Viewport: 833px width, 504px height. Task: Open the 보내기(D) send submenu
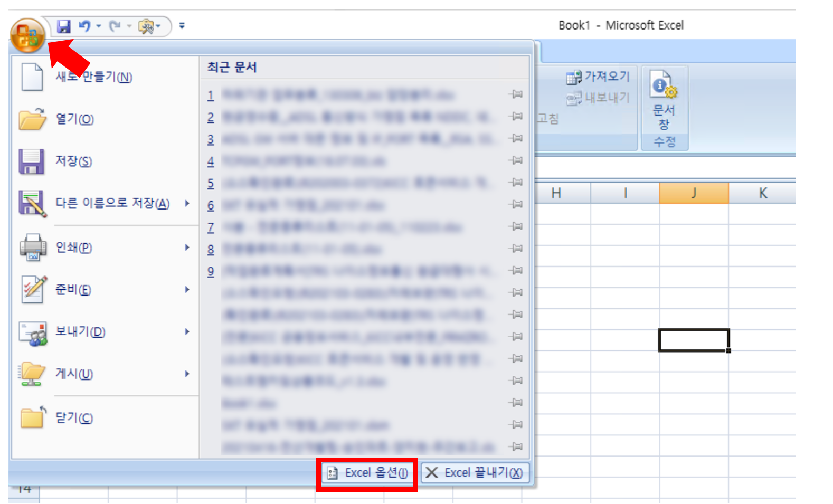(105, 332)
